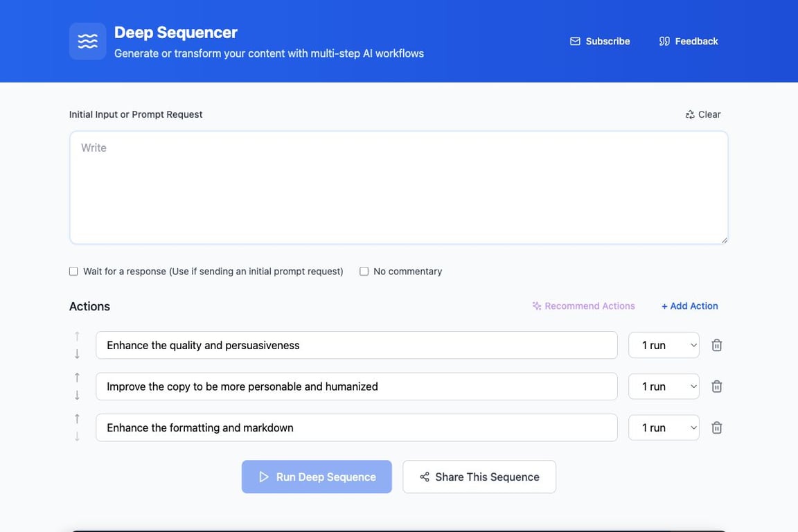
Task: Tick the 'No commentary' checkbox
Action: tap(364, 272)
